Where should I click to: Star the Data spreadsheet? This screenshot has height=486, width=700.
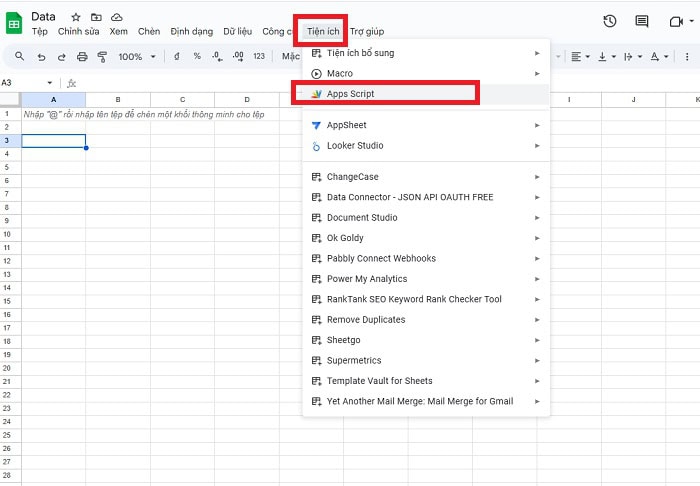pyautogui.click(x=76, y=17)
